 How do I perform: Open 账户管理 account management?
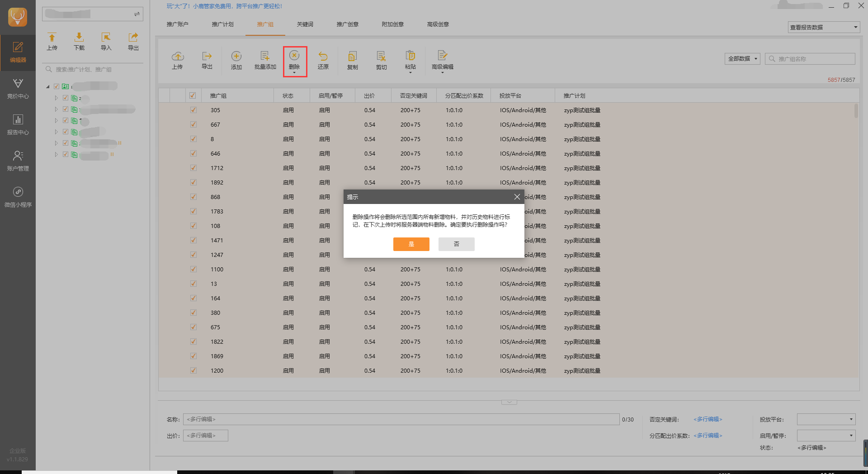click(x=18, y=161)
